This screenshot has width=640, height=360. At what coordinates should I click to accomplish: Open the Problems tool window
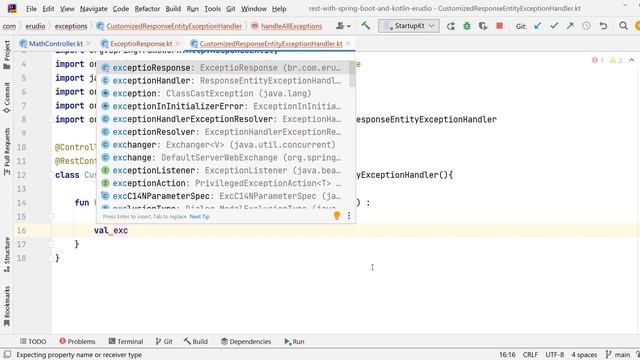tap(77, 341)
